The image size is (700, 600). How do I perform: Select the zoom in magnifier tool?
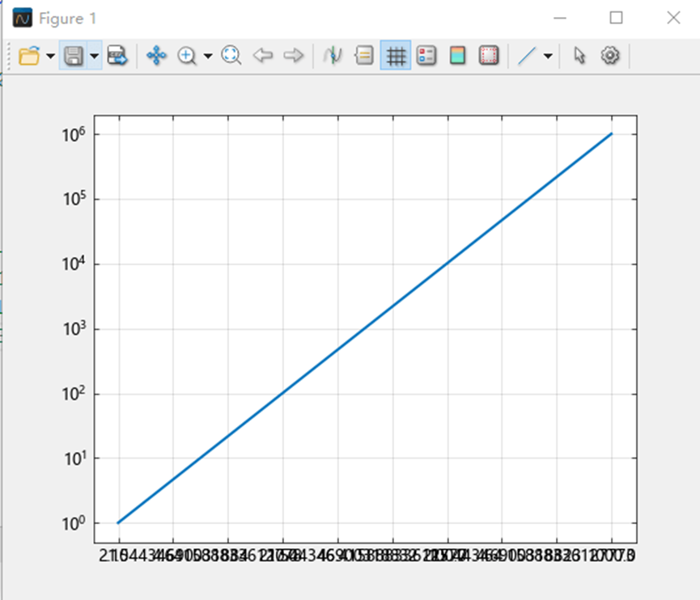[x=187, y=56]
